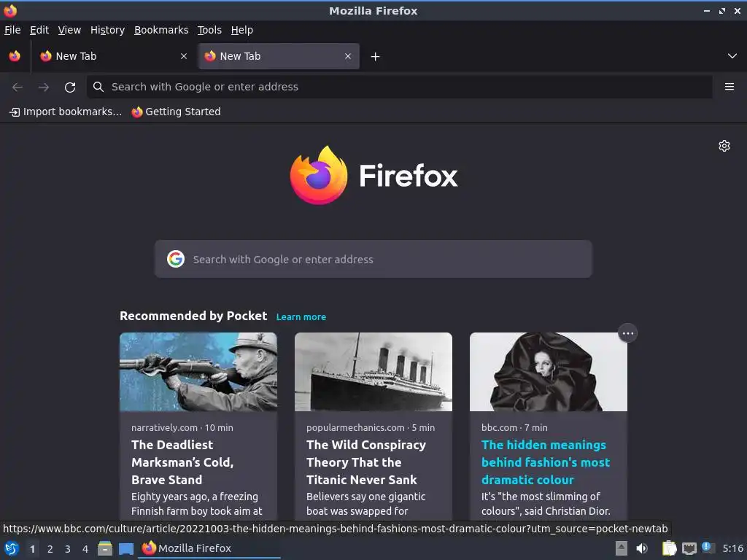Open the Tools menu
747x560 pixels.
209,30
